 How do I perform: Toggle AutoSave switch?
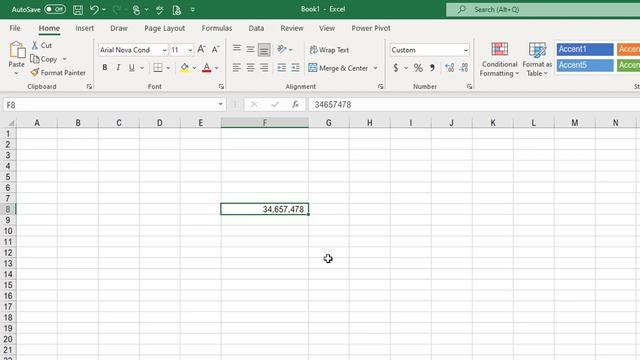coord(55,9)
